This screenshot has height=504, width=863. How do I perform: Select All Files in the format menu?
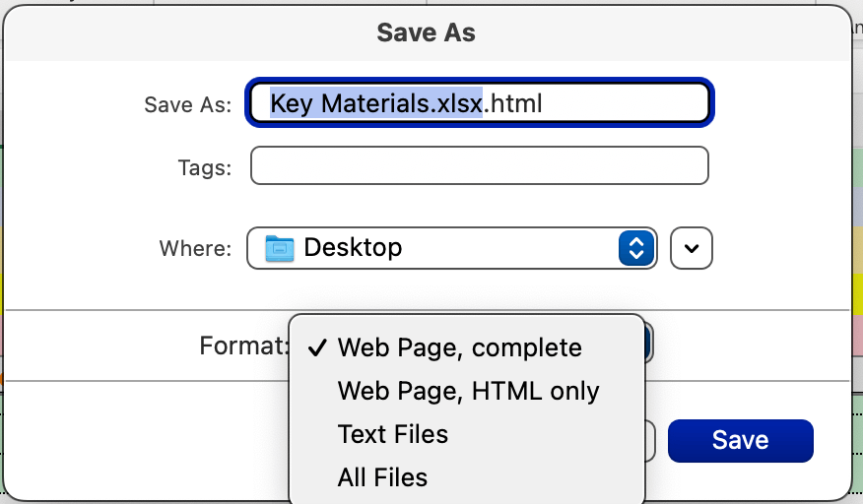click(x=382, y=477)
